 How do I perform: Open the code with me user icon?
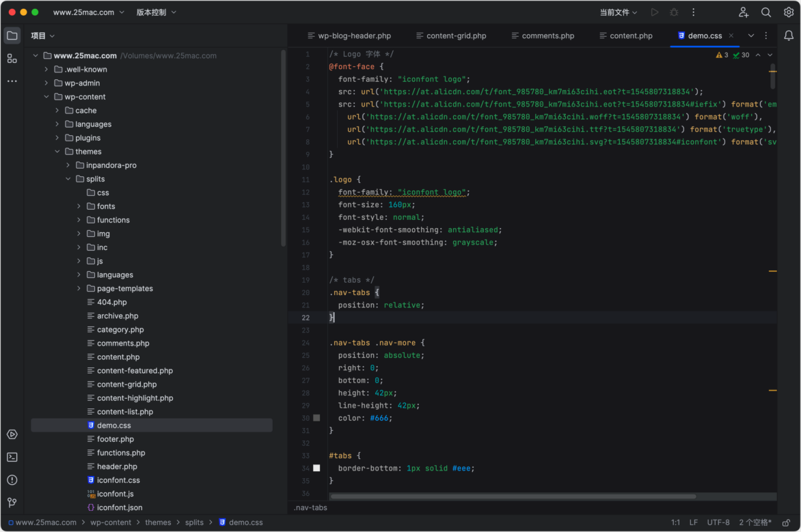coord(744,12)
